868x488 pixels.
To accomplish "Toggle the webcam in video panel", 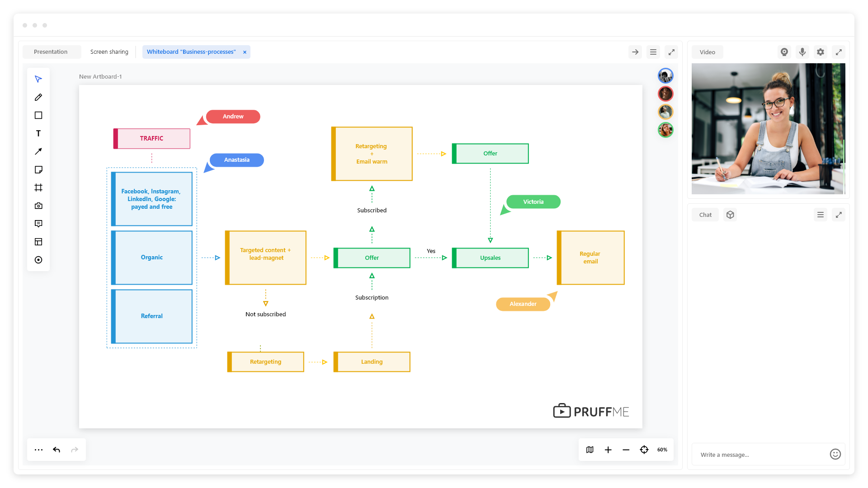I will click(x=784, y=52).
